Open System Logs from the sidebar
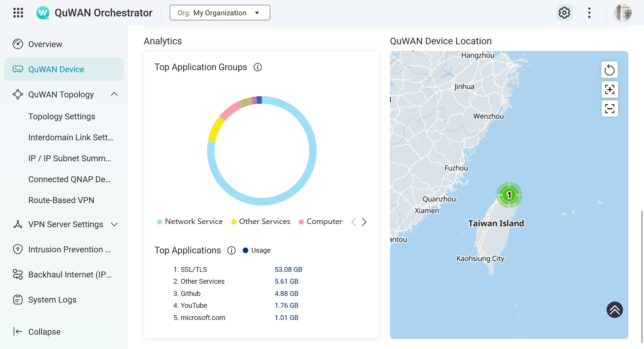 click(52, 300)
